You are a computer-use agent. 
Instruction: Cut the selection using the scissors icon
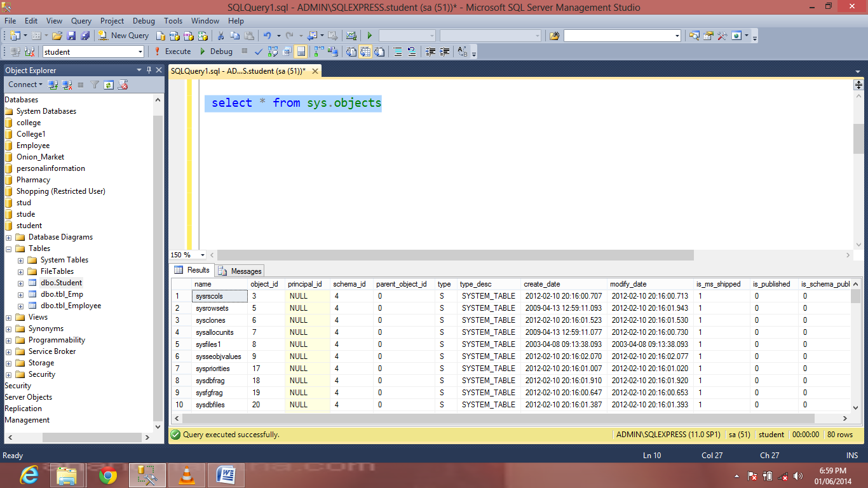point(220,36)
